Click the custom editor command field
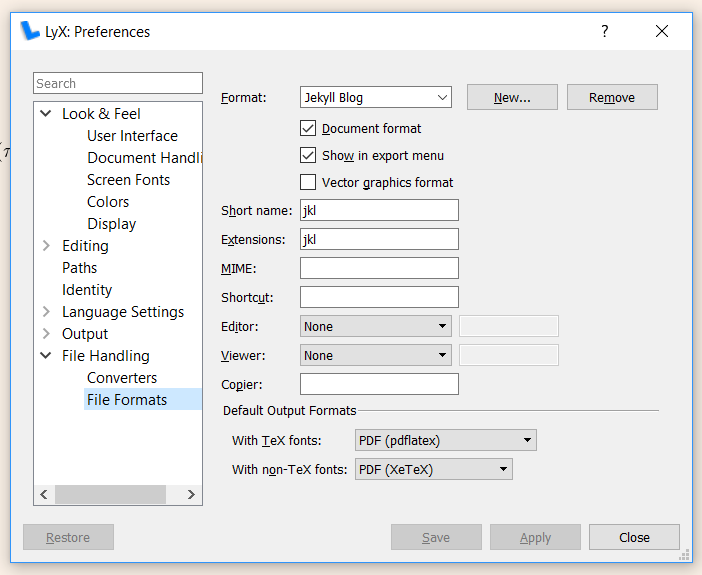Image resolution: width=702 pixels, height=575 pixels. (509, 326)
